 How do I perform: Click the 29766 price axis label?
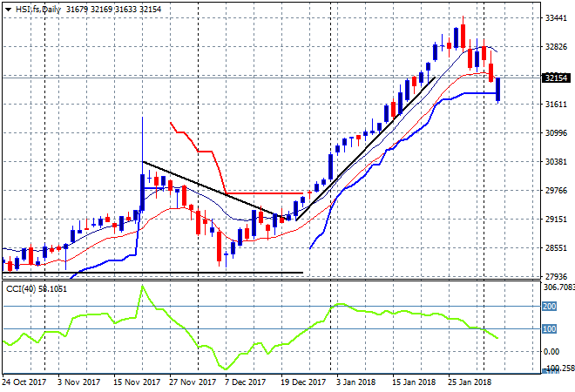click(556, 190)
